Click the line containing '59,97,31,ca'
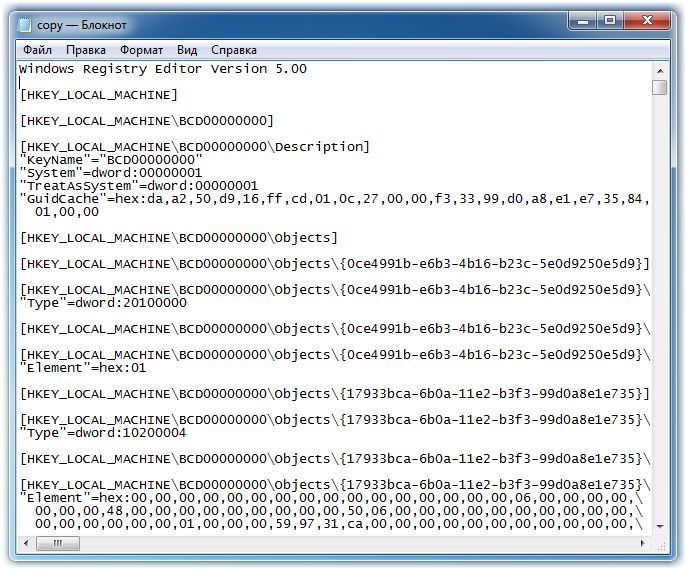Screen dimensions: 687x570 pos(339,524)
